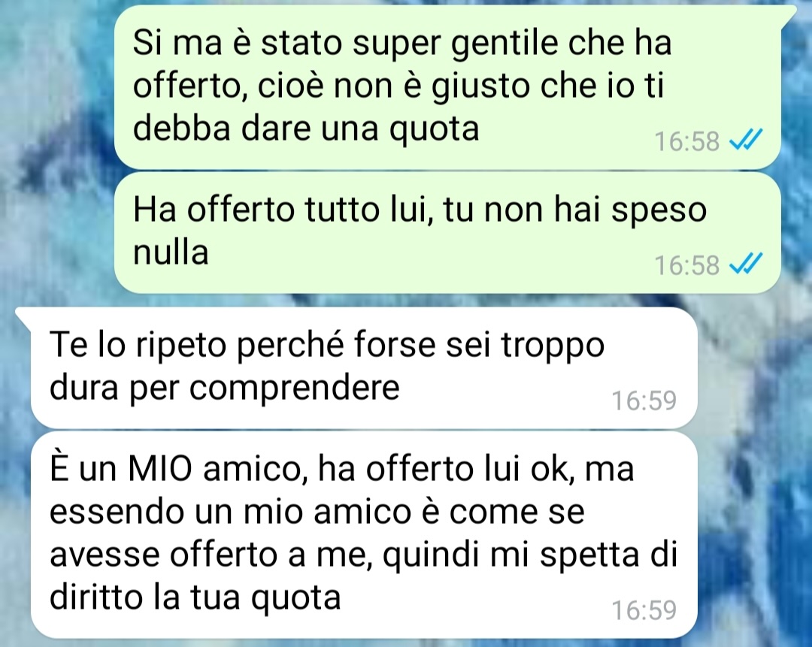Screen dimensions: 812x647
Task: Select the "Te lo ripeto perché forse" message
Action: (364, 368)
